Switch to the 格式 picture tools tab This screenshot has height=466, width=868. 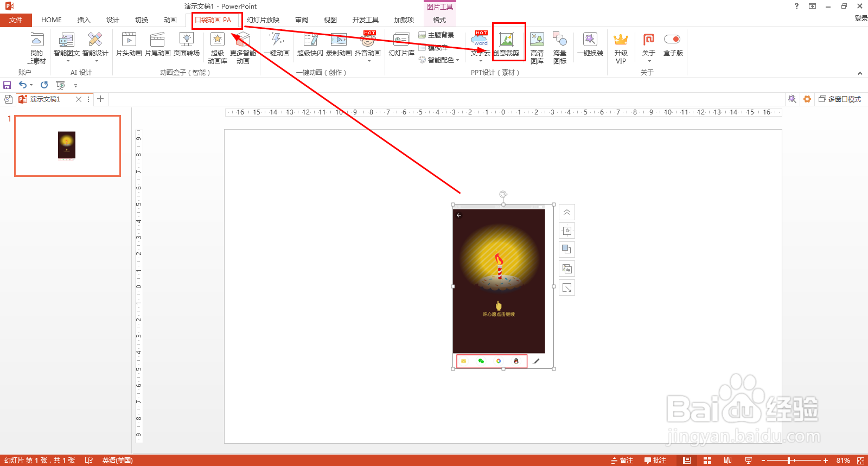(x=439, y=20)
